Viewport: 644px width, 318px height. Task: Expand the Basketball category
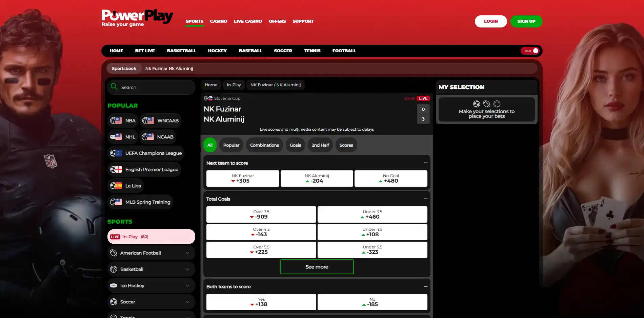(187, 269)
